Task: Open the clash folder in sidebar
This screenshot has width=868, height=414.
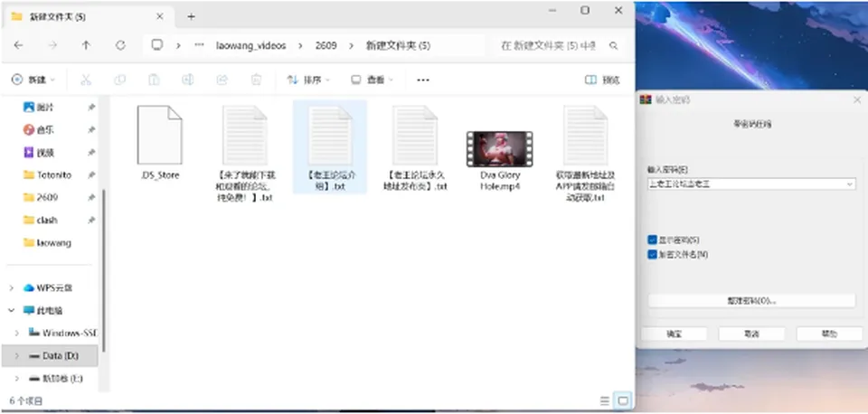Action: pyautogui.click(x=41, y=221)
